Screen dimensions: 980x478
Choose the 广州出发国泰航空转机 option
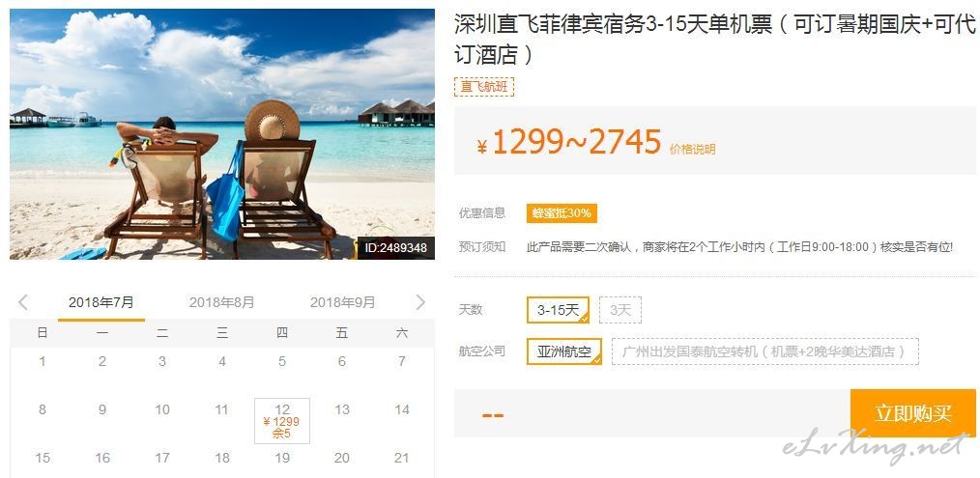click(x=765, y=351)
